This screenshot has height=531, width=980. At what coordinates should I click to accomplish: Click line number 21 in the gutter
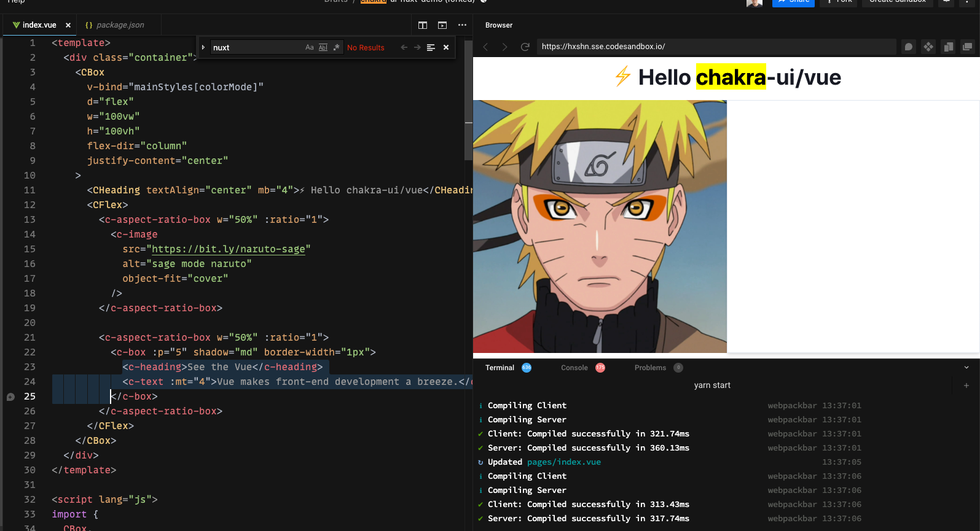tap(29, 338)
